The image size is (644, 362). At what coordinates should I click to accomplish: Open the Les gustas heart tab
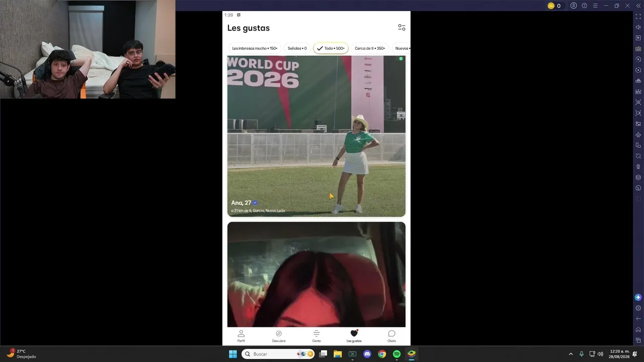pyautogui.click(x=354, y=336)
